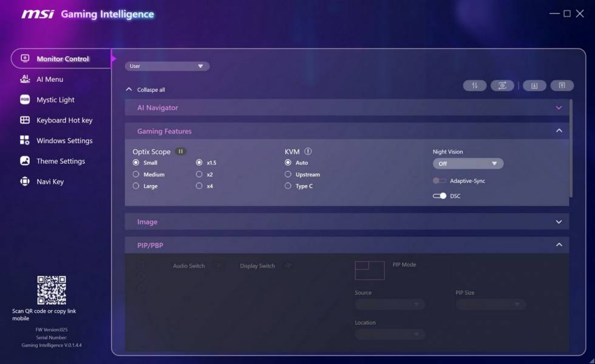Open the Night Vision dropdown
The image size is (595, 364).
[x=467, y=164]
